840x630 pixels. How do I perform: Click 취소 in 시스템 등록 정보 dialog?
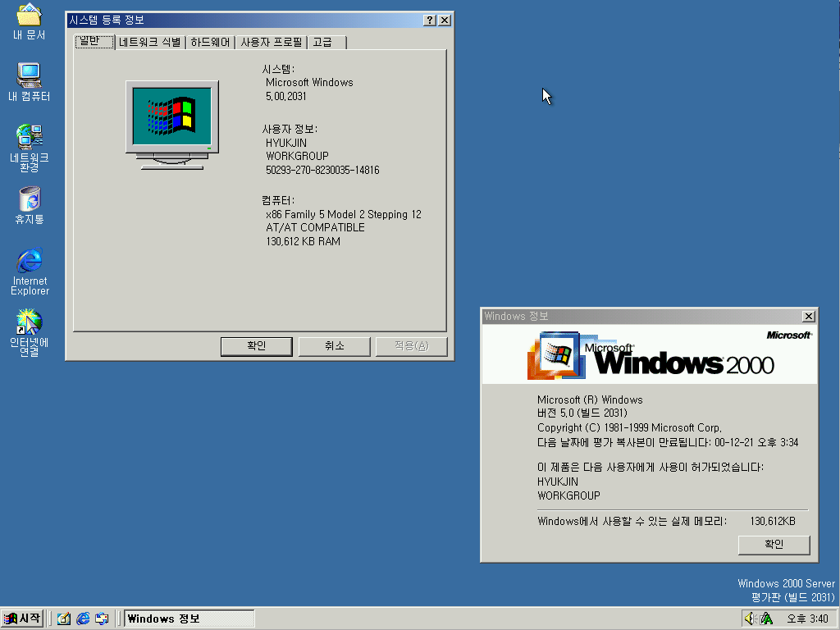click(x=335, y=346)
